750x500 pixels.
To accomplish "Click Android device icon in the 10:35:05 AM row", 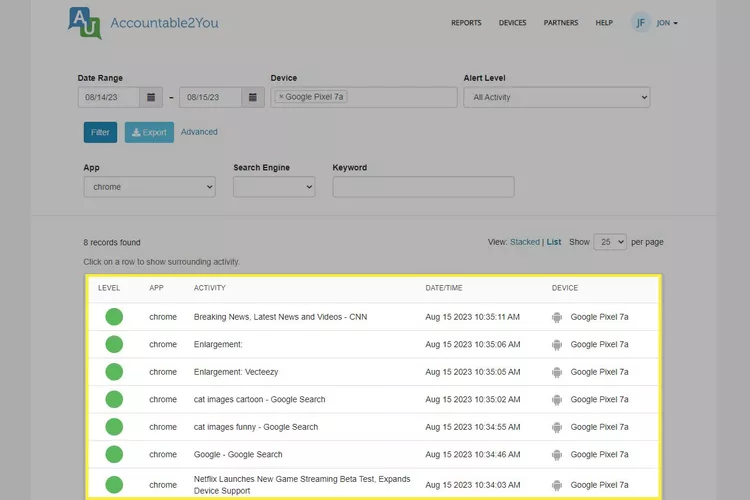I will [x=557, y=372].
